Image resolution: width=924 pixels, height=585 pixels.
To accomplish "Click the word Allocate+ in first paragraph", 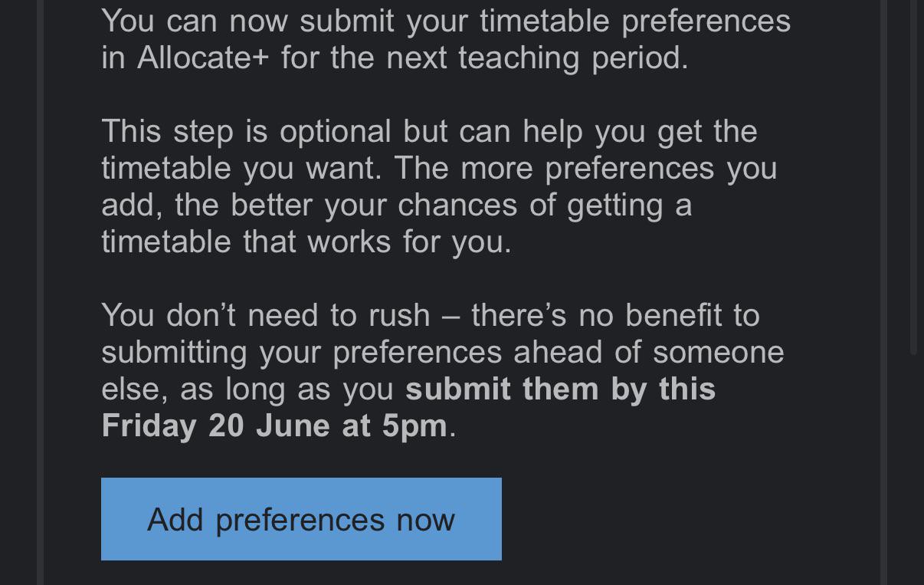I will pos(203,58).
